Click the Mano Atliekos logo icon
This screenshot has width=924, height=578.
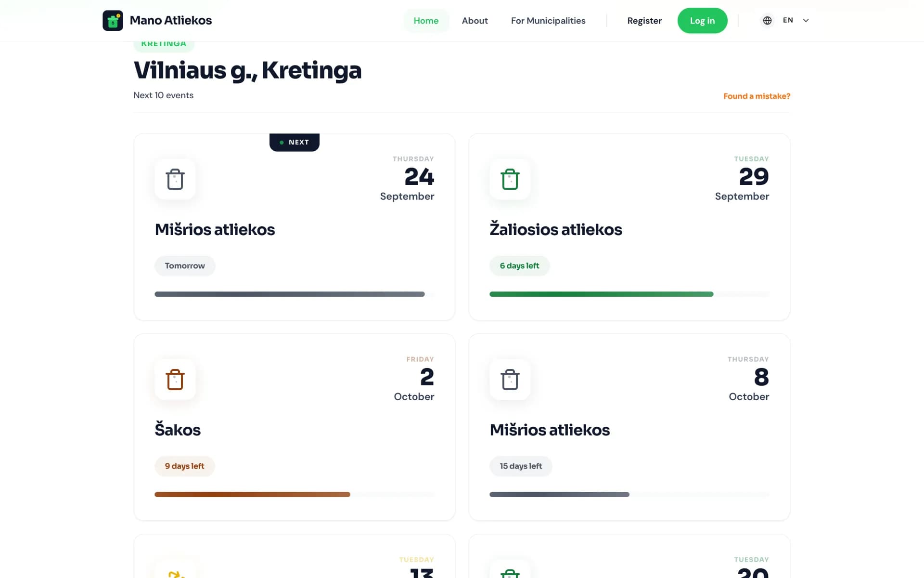coord(113,21)
